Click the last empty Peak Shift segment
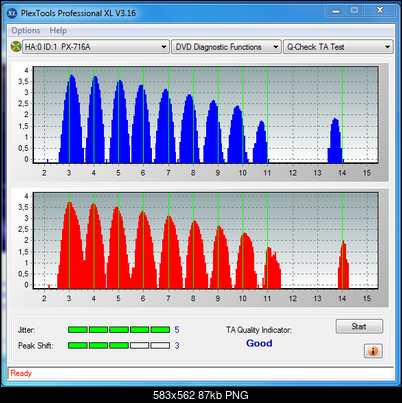The width and height of the screenshot is (402, 403). (x=160, y=345)
